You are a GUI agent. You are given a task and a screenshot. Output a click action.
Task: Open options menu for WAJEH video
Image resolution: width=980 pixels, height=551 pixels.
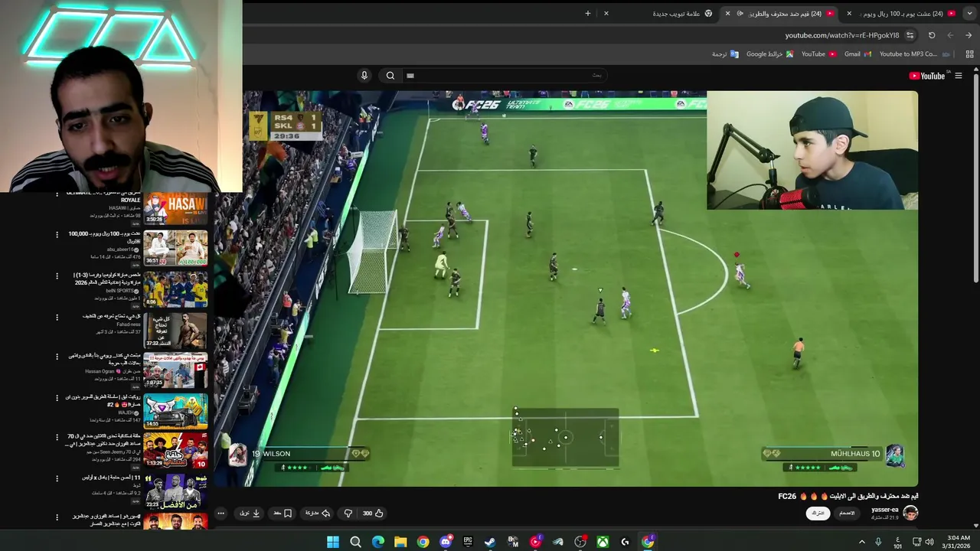click(57, 398)
